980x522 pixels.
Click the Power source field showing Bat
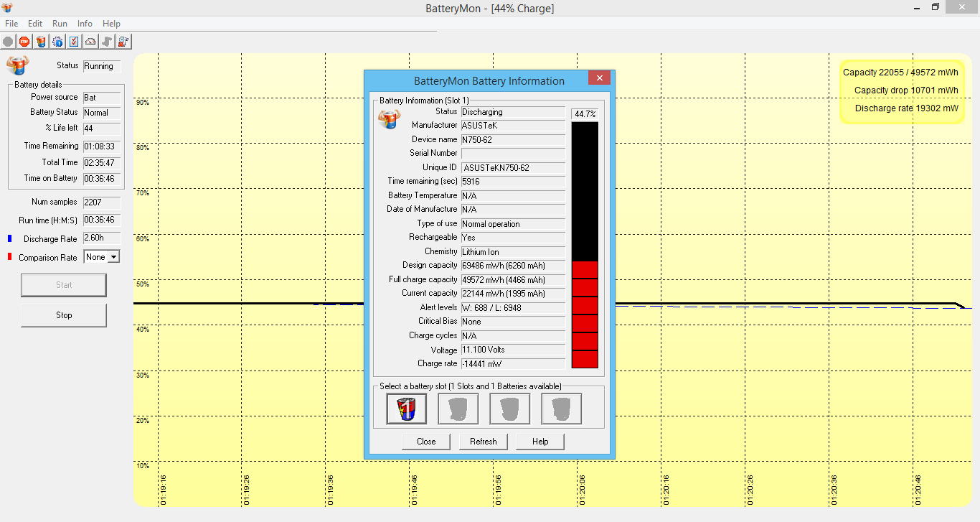102,98
